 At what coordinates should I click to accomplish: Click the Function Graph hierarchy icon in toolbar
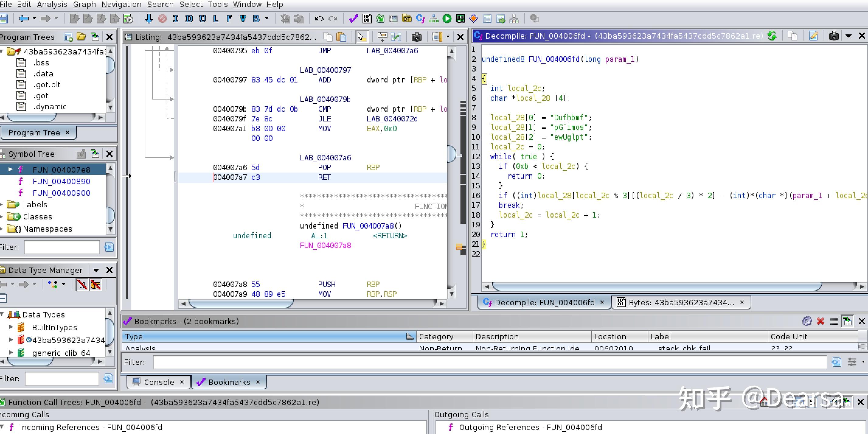433,19
